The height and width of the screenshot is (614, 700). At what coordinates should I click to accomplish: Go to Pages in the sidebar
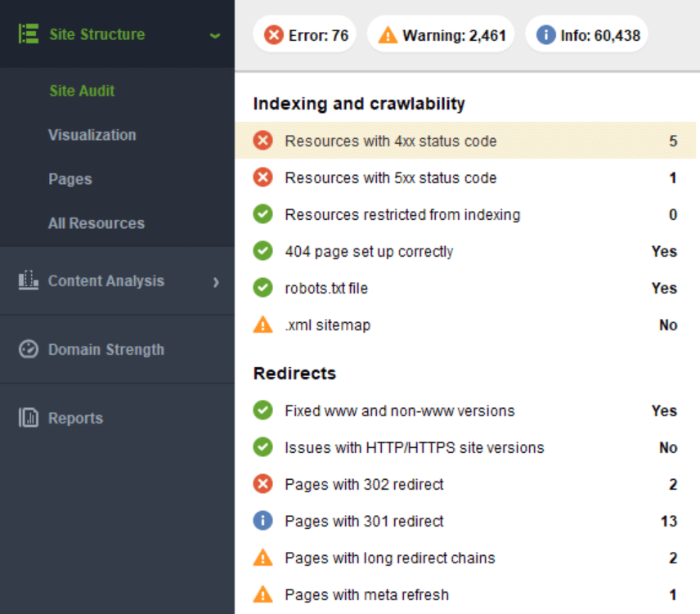click(70, 179)
